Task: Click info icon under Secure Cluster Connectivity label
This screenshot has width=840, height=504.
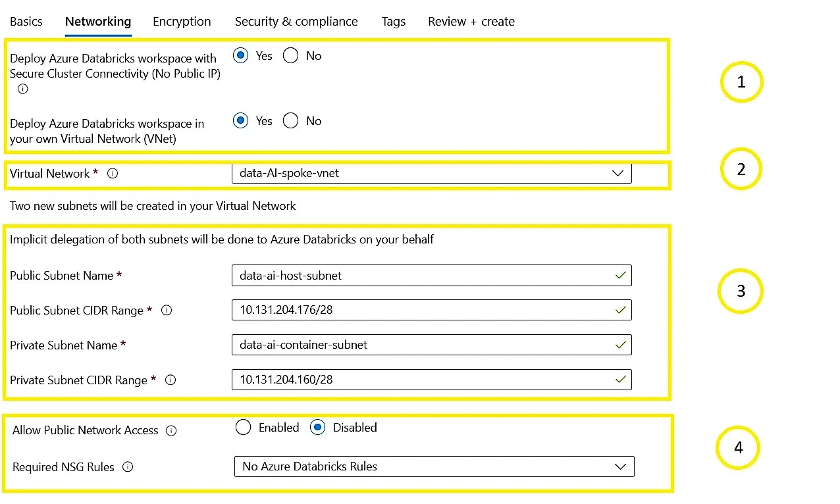Action: (23, 89)
